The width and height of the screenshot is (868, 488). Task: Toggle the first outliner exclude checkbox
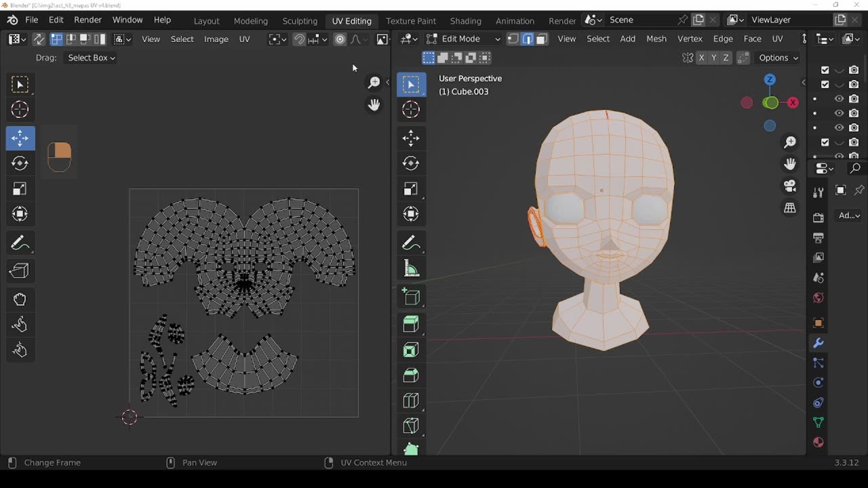tap(825, 70)
